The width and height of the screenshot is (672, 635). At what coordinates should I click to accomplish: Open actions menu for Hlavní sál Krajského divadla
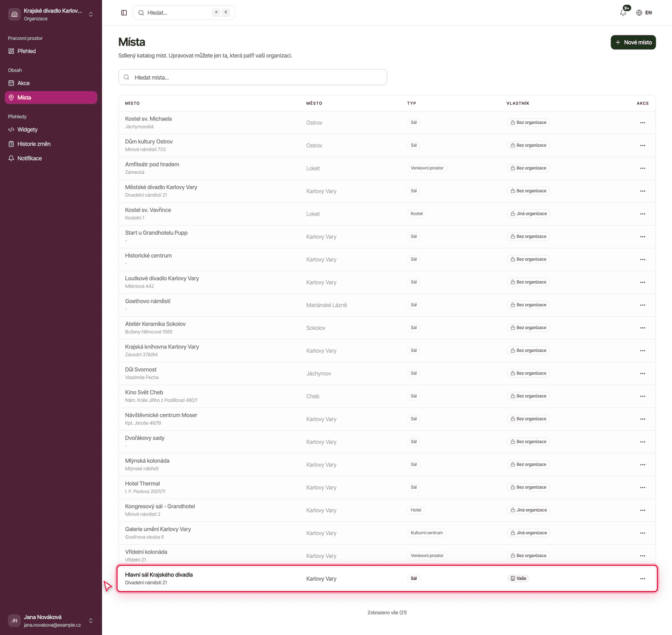(643, 579)
